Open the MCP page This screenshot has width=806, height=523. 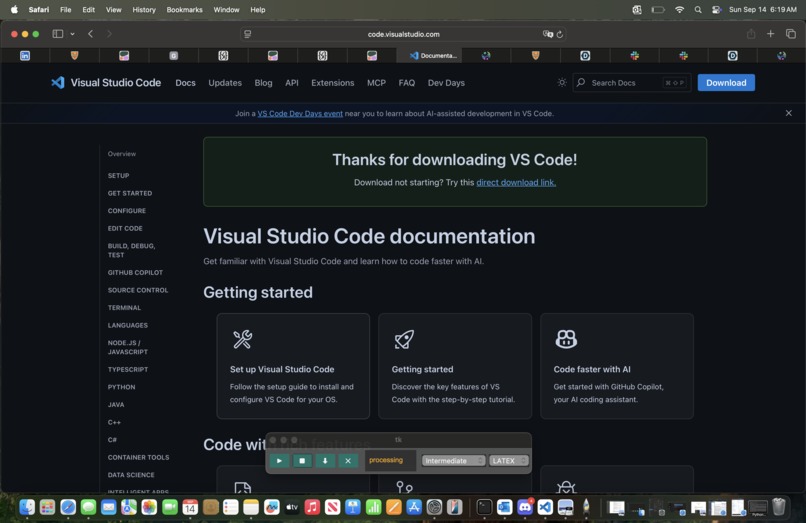376,83
